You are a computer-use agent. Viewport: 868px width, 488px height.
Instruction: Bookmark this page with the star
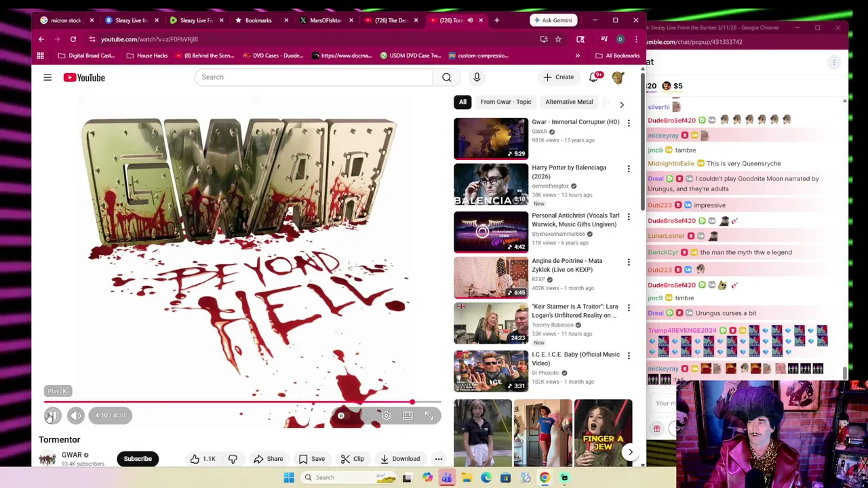558,39
